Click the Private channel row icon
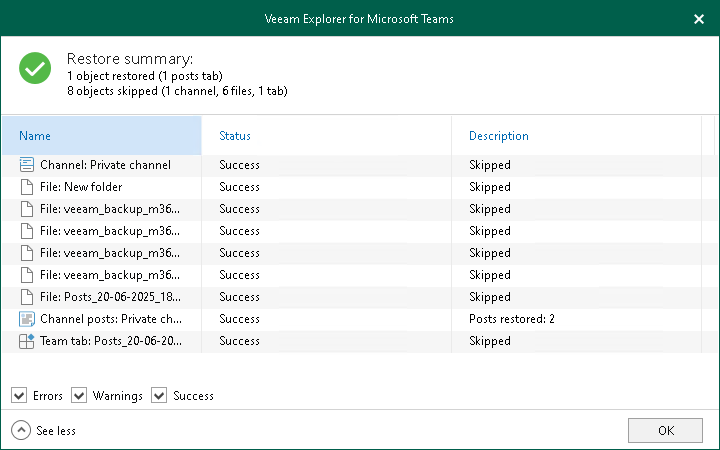The width and height of the screenshot is (720, 450). tap(27, 165)
